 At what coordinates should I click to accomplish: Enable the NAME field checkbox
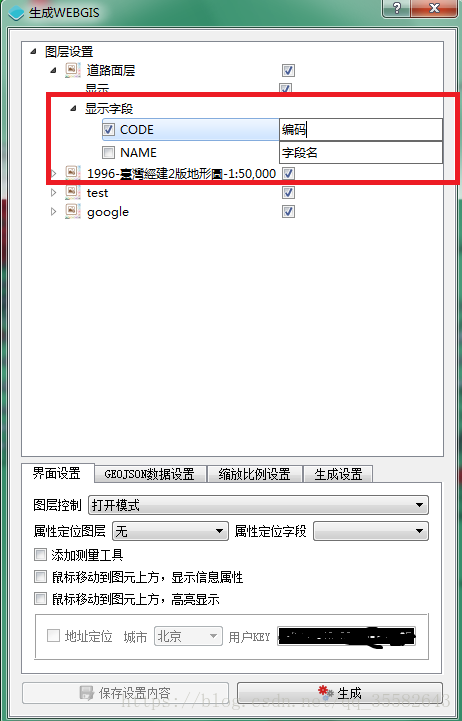(x=108, y=152)
